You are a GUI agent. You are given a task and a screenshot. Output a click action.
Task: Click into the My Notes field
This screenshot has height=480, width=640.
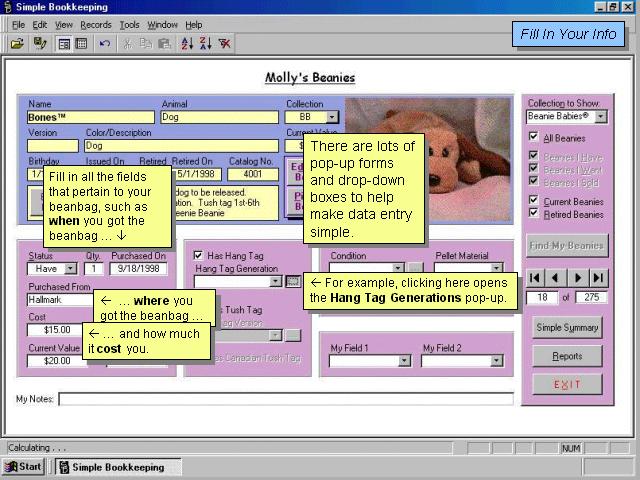pos(285,399)
